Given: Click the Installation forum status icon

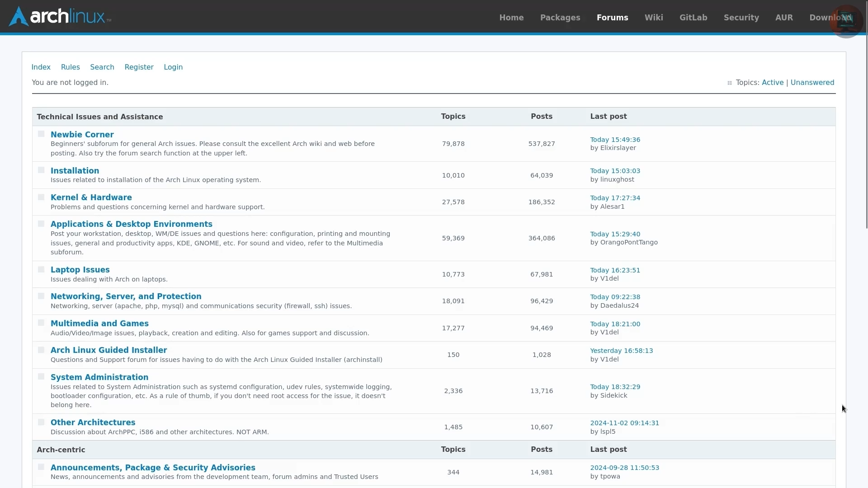Looking at the screenshot, I should click(41, 170).
